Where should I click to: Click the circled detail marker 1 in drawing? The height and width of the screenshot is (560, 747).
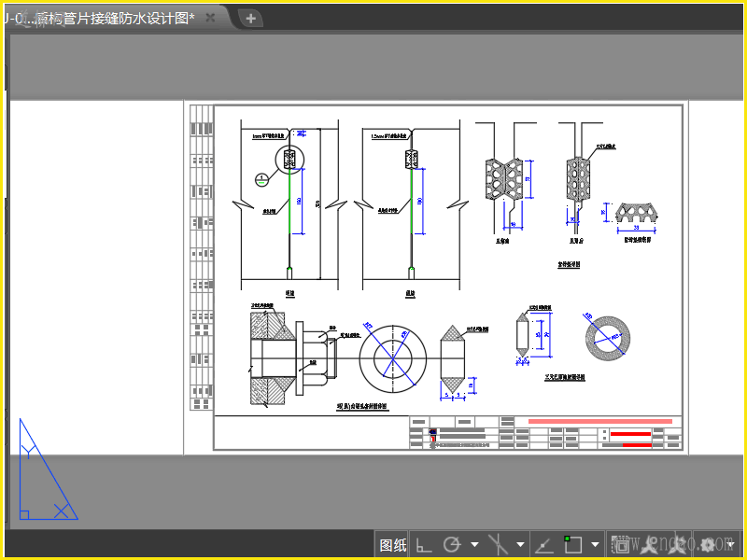(x=261, y=179)
